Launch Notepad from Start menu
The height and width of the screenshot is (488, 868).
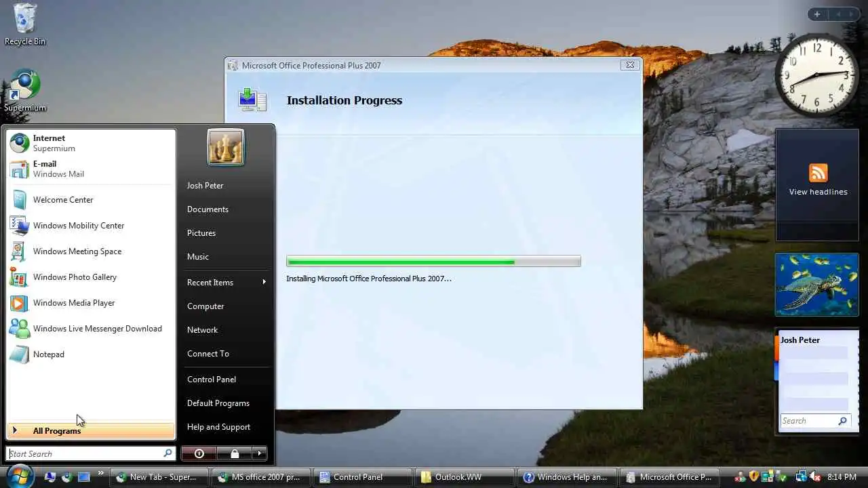91,354
